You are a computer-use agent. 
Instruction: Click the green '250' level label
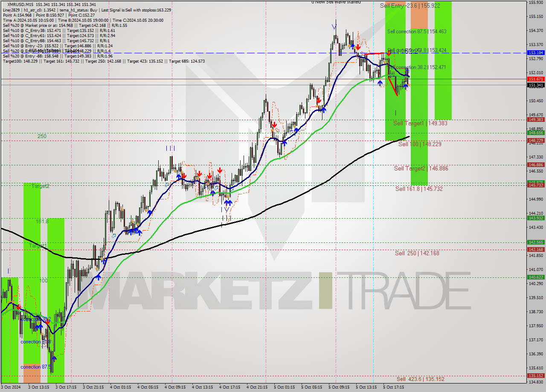tap(42, 136)
